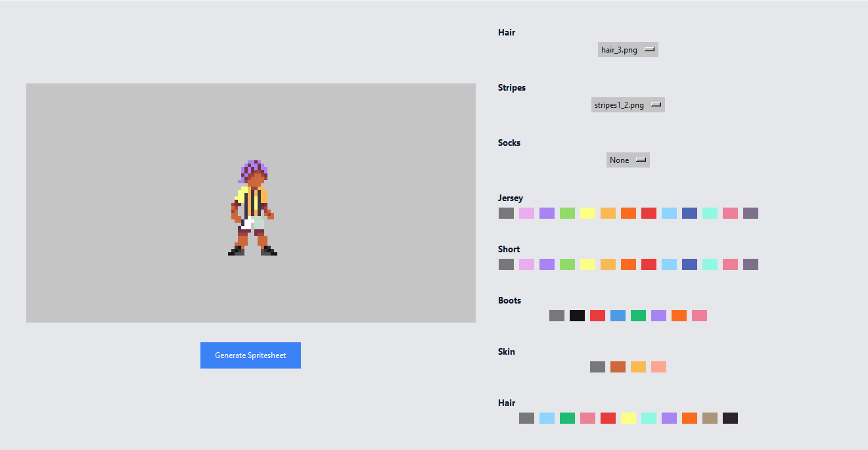Apply green Hair color
Viewport: 868px width, 450px height.
click(x=567, y=418)
